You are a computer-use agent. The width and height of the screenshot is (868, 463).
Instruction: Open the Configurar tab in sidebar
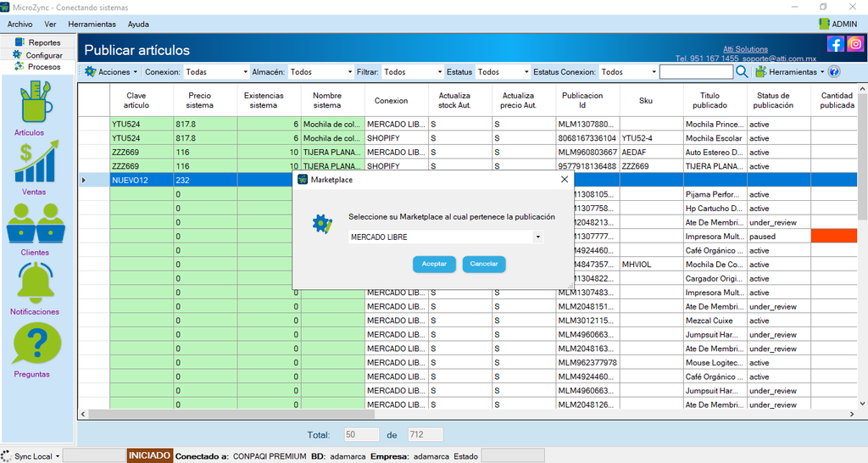click(x=39, y=55)
